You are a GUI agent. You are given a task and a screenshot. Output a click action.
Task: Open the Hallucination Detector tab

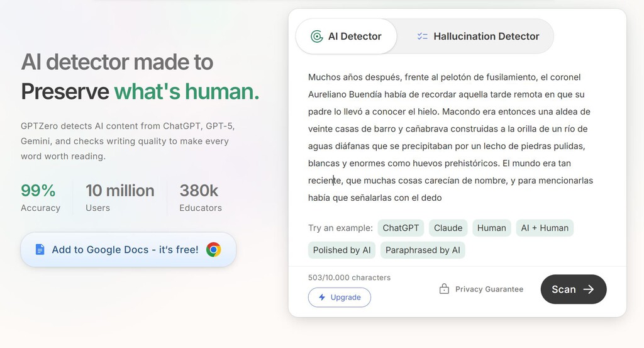(x=478, y=36)
